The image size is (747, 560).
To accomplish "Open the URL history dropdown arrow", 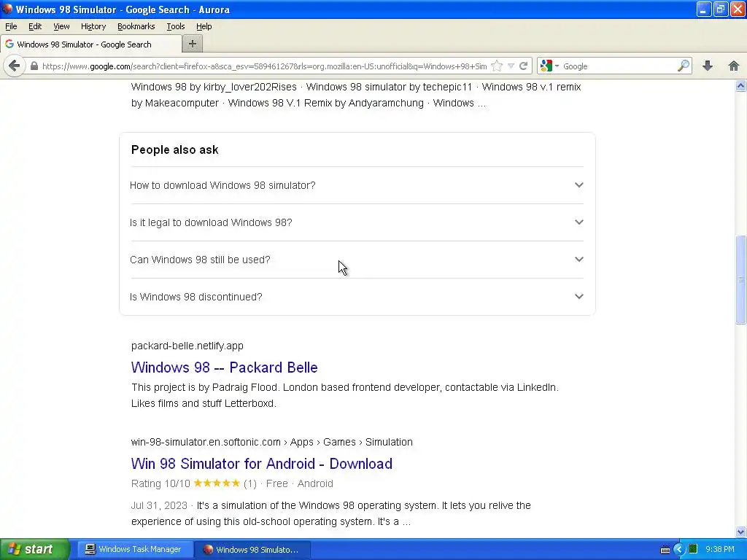I will (511, 66).
